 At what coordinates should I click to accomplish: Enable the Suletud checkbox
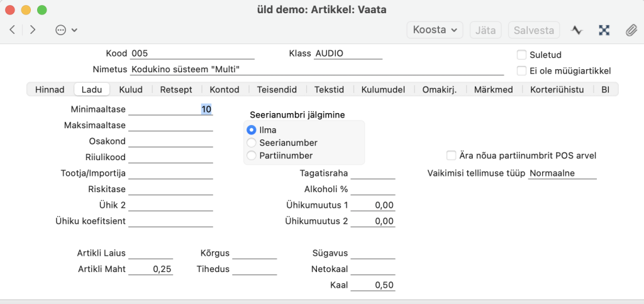521,55
